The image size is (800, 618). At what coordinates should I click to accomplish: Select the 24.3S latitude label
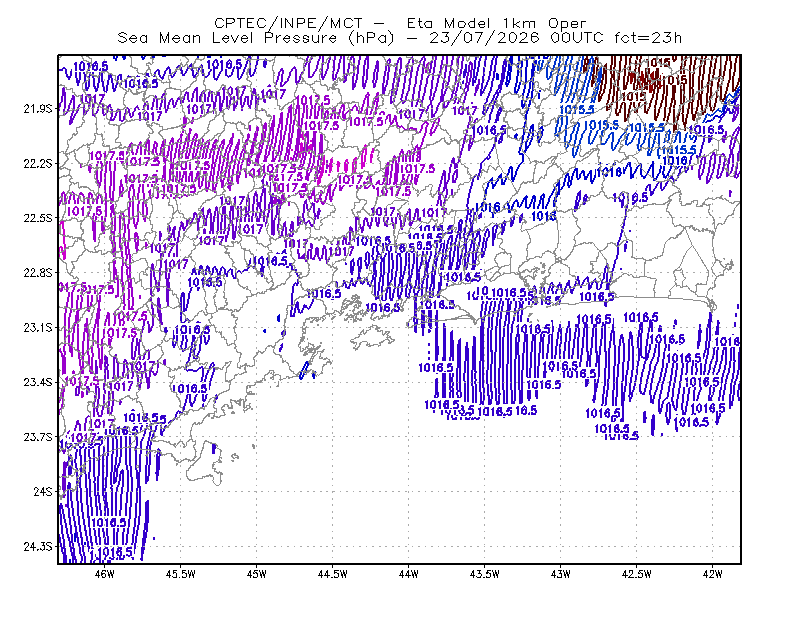[x=38, y=547]
